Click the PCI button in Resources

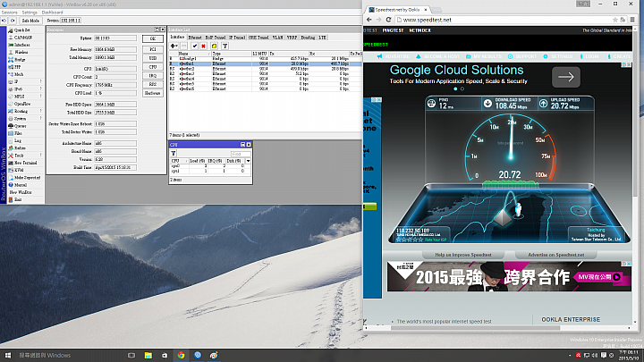point(153,49)
